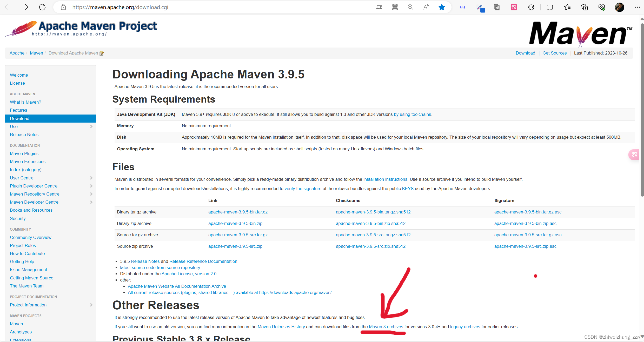Click the Get Sources link
644x342 pixels.
(555, 53)
